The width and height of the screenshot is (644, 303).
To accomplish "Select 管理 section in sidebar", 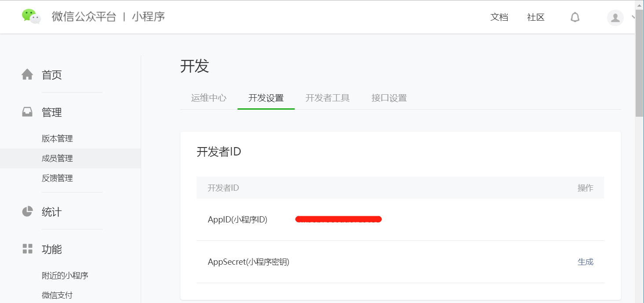I will pos(51,113).
